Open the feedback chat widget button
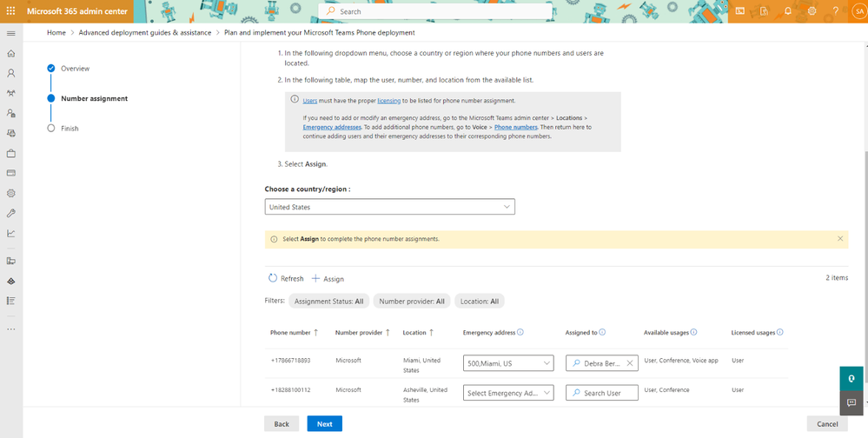Viewport: 868px width, 438px height. tap(851, 402)
